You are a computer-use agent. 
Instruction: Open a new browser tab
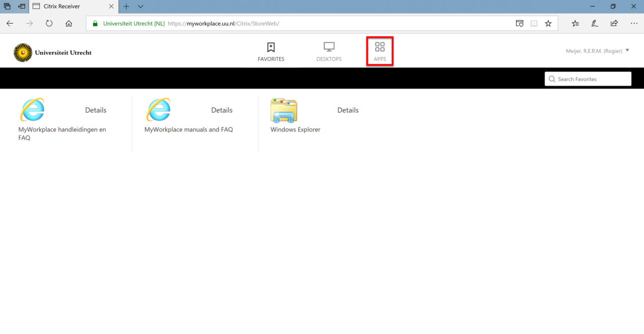[x=125, y=7]
